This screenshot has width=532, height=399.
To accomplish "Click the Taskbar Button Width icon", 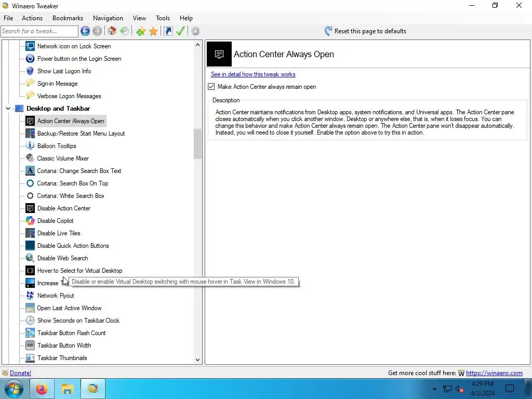I will click(30, 345).
